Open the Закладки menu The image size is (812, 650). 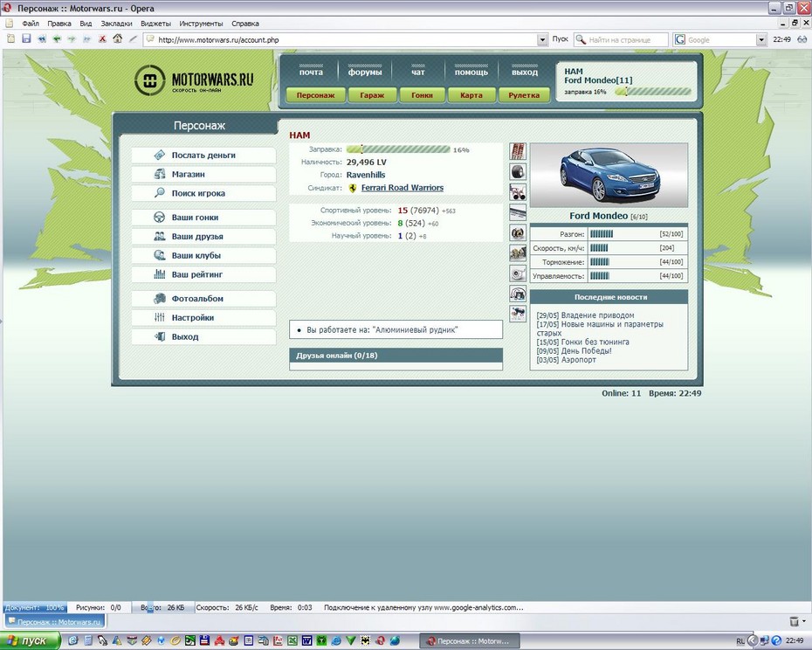pos(116,24)
